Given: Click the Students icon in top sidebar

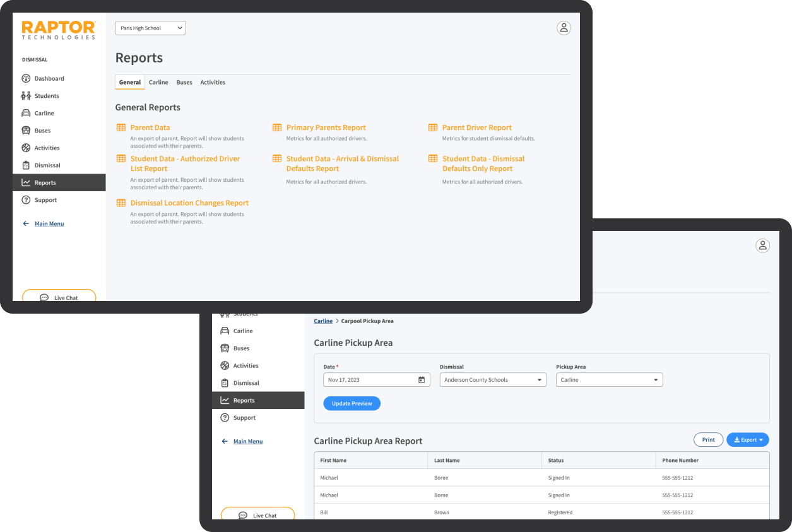Looking at the screenshot, I should 26,96.
